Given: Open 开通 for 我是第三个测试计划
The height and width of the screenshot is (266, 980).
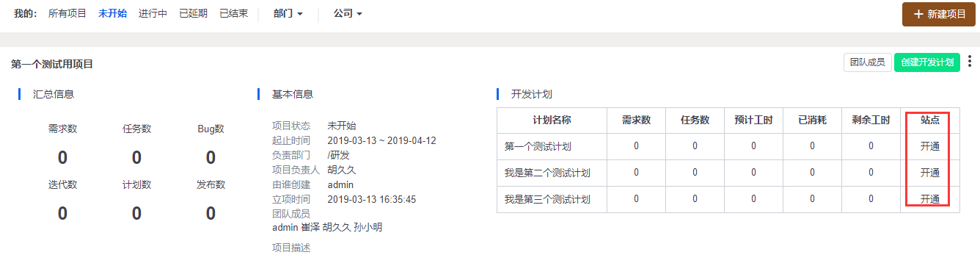Looking at the screenshot, I should [x=929, y=199].
